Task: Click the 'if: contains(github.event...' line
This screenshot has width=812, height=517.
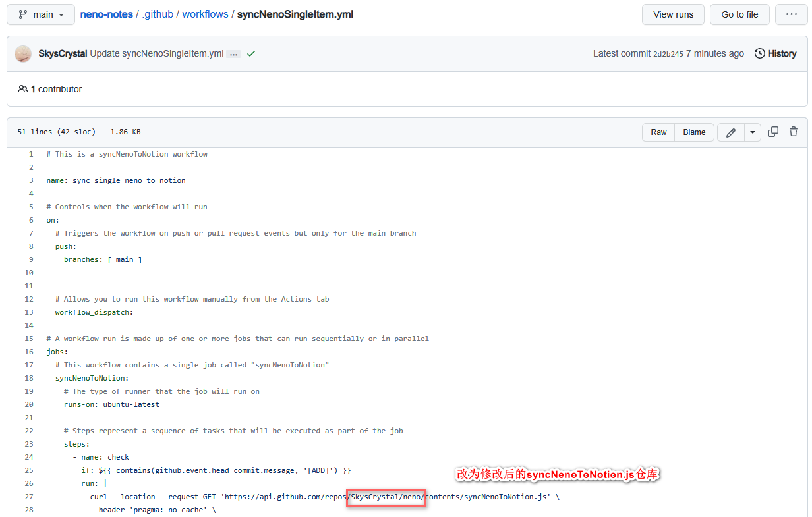Action: (216, 470)
